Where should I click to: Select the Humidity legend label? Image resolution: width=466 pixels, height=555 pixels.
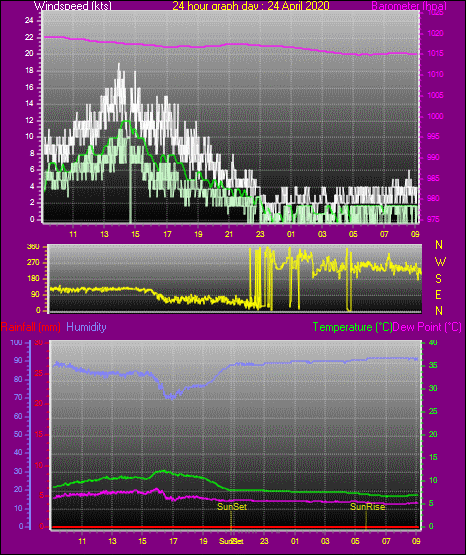click(x=86, y=327)
